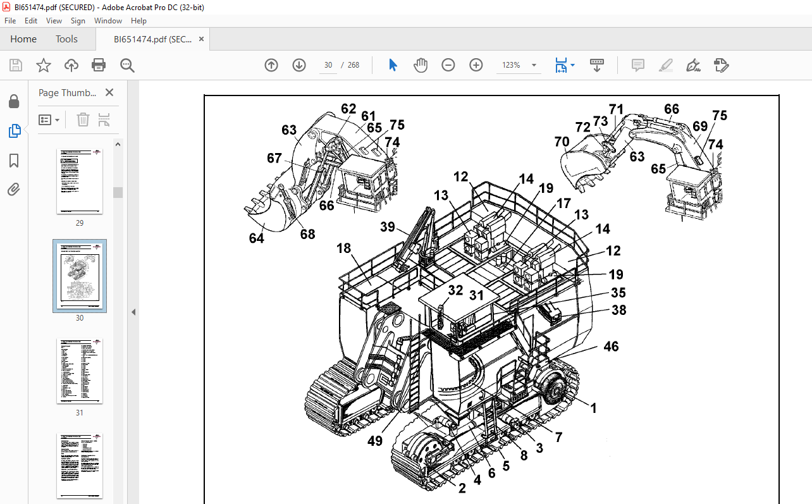Select the page 31 thumbnail
The width and height of the screenshot is (812, 504).
[x=80, y=371]
